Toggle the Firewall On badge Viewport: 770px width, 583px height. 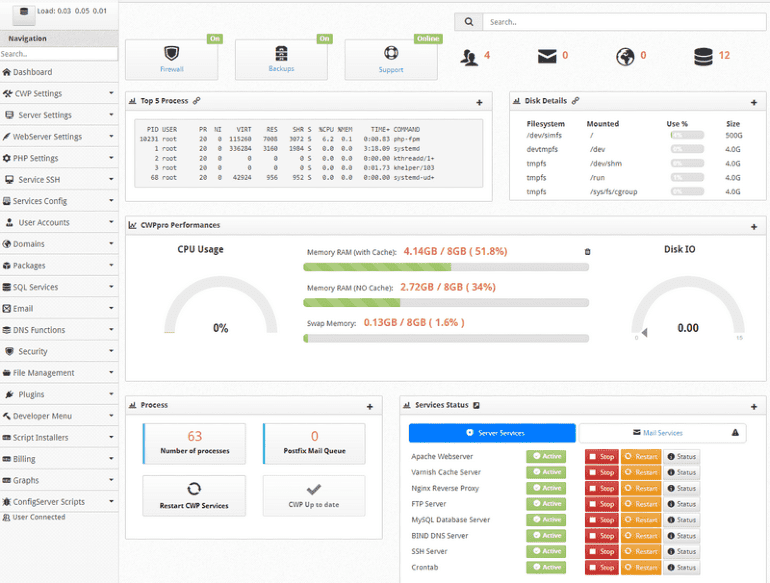tap(215, 39)
